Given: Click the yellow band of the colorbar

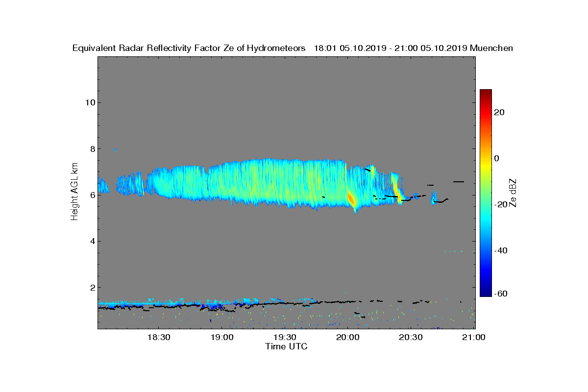Looking at the screenshot, I should click(x=486, y=164).
